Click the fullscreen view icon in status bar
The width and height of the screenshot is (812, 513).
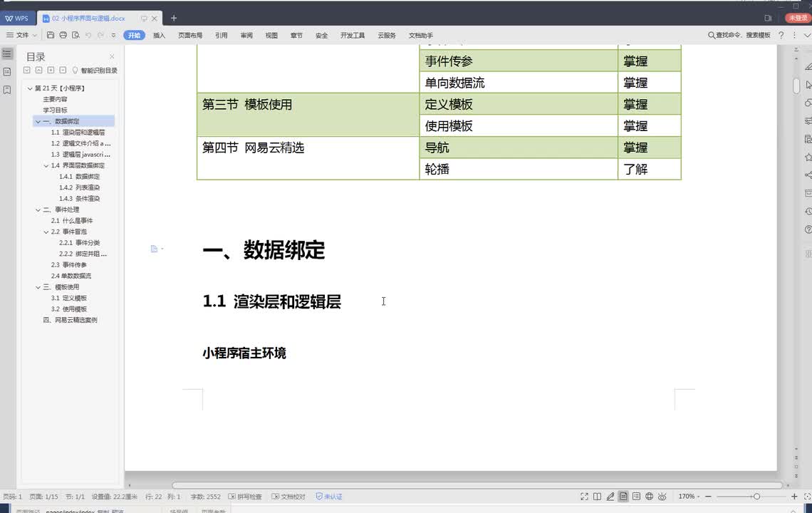tap(584, 497)
